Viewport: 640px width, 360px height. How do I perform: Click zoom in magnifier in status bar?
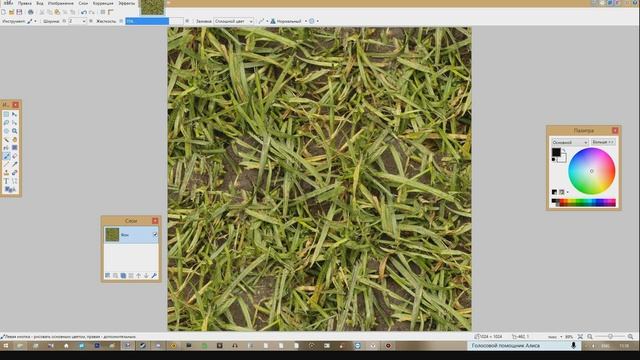tap(630, 337)
